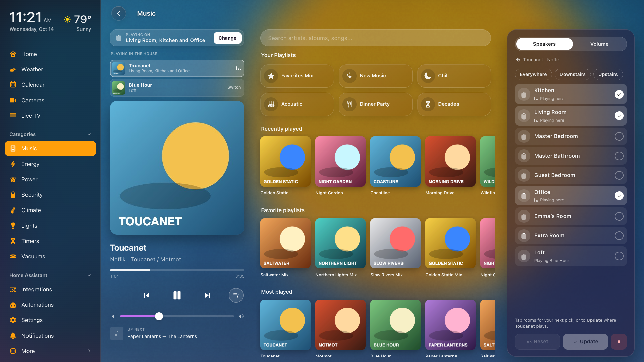
Task: Click the Change speakers button
Action: coord(227,38)
